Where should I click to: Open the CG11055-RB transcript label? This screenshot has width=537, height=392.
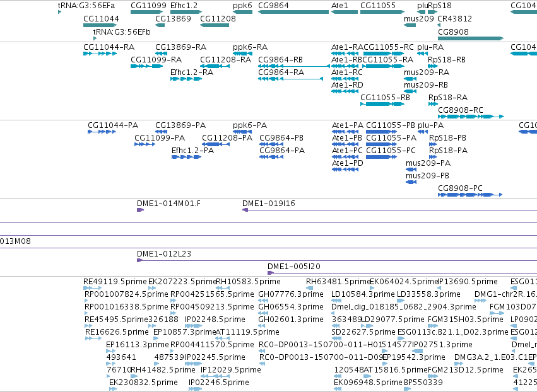click(385, 98)
